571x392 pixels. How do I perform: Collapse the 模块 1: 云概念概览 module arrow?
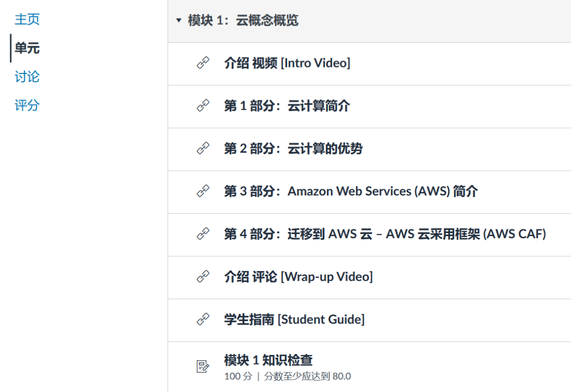point(179,21)
